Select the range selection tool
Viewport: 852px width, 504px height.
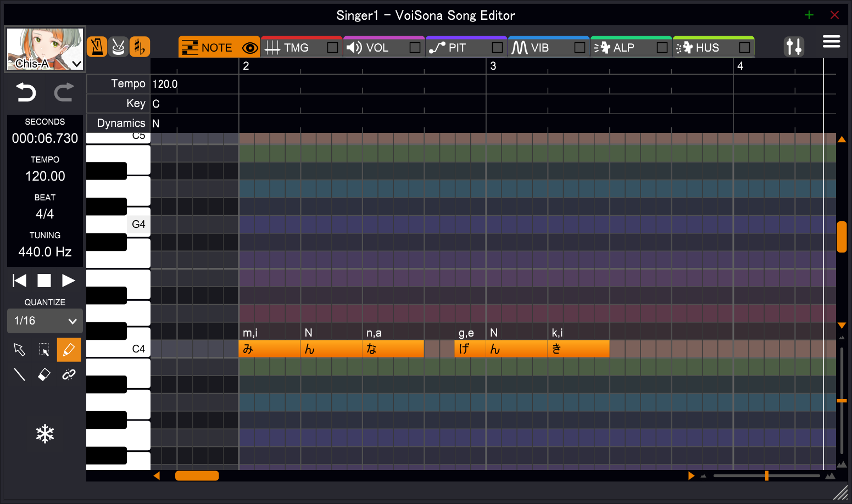click(x=44, y=350)
